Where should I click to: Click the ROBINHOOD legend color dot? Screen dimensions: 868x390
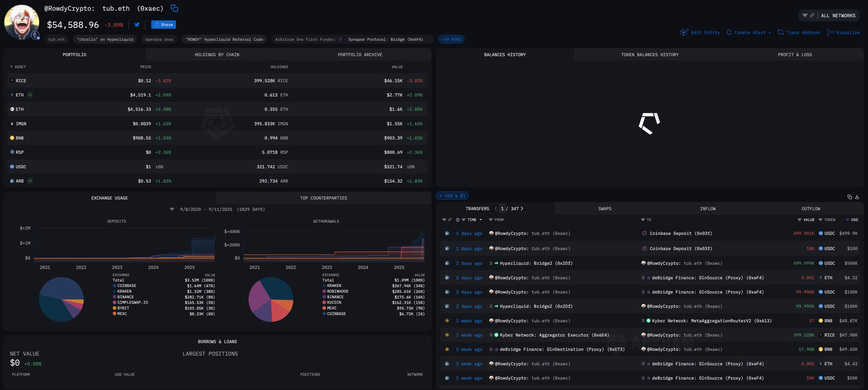324,291
